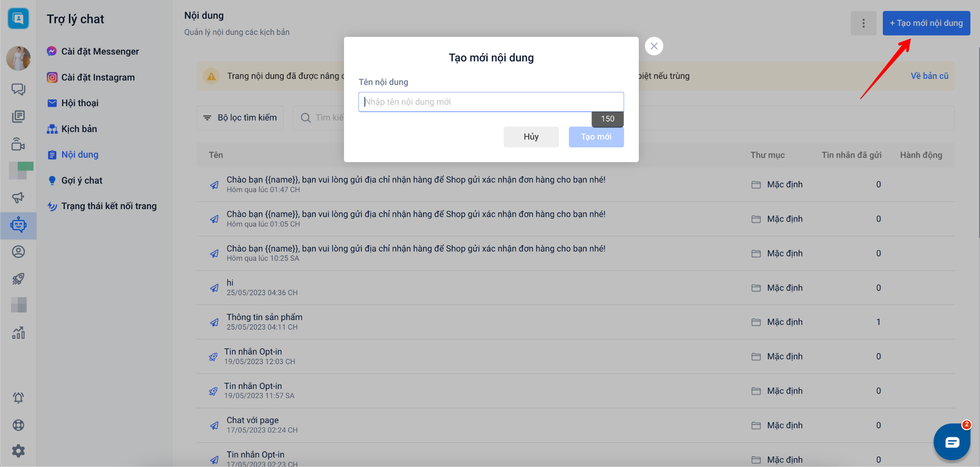Viewport: 980px width, 467px height.
Task: Click the Về bản cũ link
Action: pos(929,76)
